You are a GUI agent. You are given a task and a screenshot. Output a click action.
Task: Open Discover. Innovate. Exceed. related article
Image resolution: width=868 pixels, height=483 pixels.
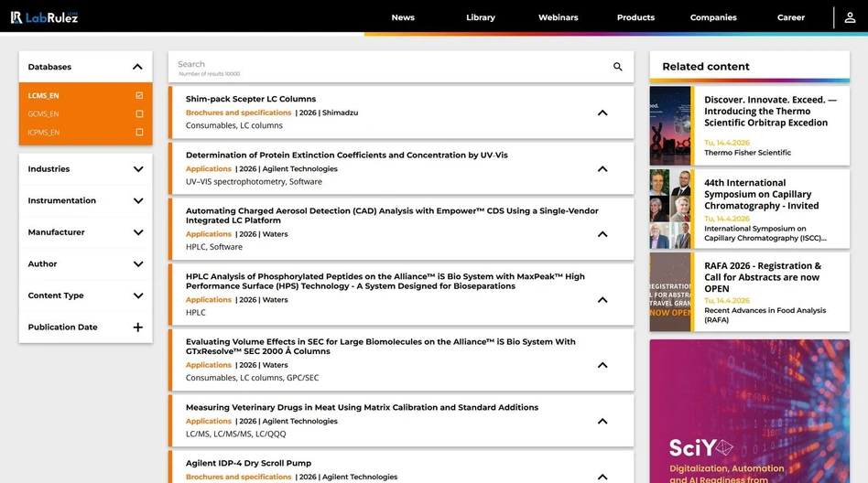pyautogui.click(x=770, y=112)
